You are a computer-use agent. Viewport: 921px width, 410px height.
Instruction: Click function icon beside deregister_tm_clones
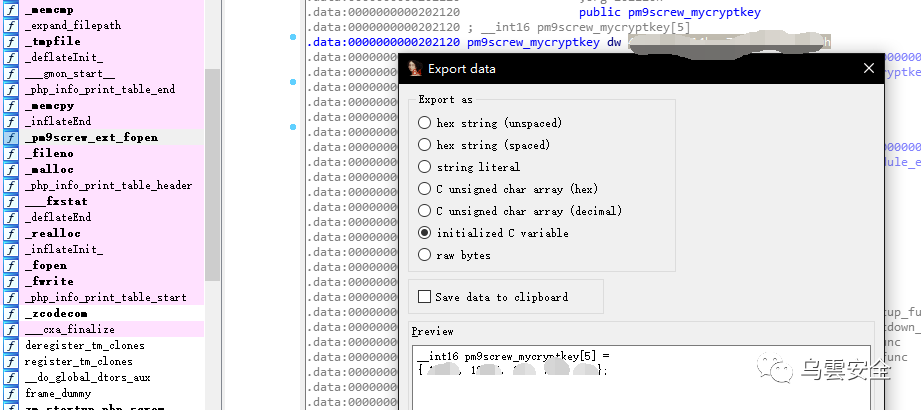tap(11, 345)
